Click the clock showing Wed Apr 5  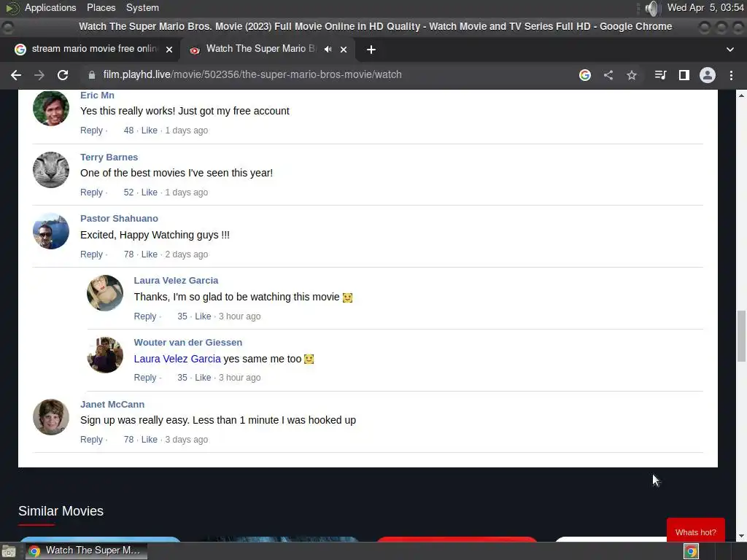click(x=705, y=8)
